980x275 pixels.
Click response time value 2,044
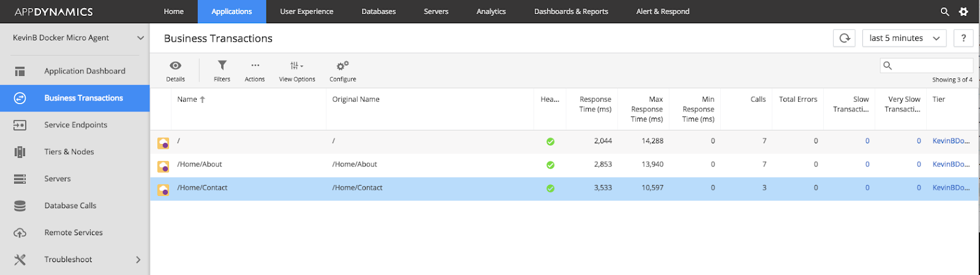(x=603, y=141)
